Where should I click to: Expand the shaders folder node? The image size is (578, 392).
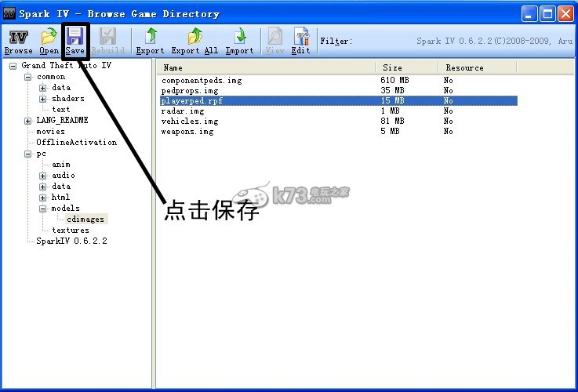tap(44, 99)
